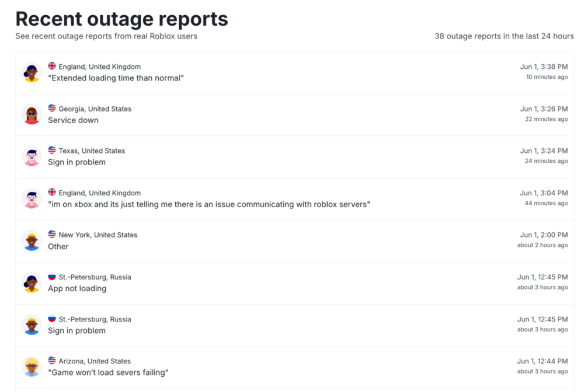Click the US flag next to New York

[x=52, y=234]
